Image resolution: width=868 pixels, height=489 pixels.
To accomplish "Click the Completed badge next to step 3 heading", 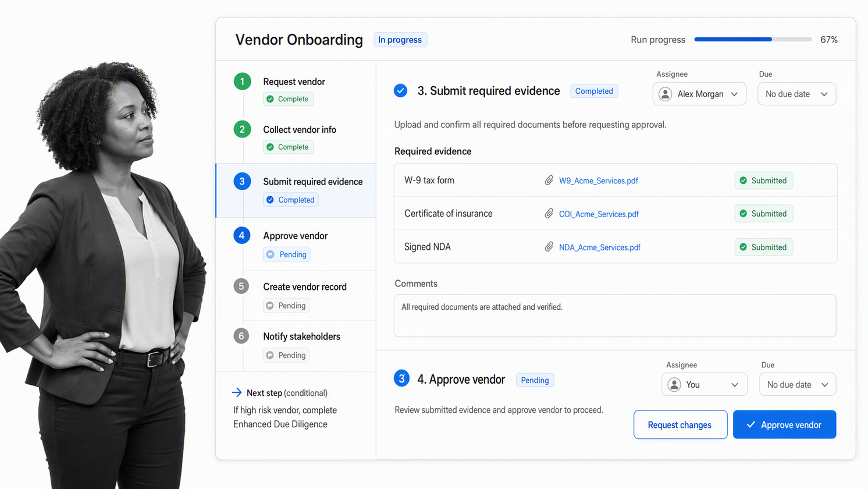I will 594,91.
